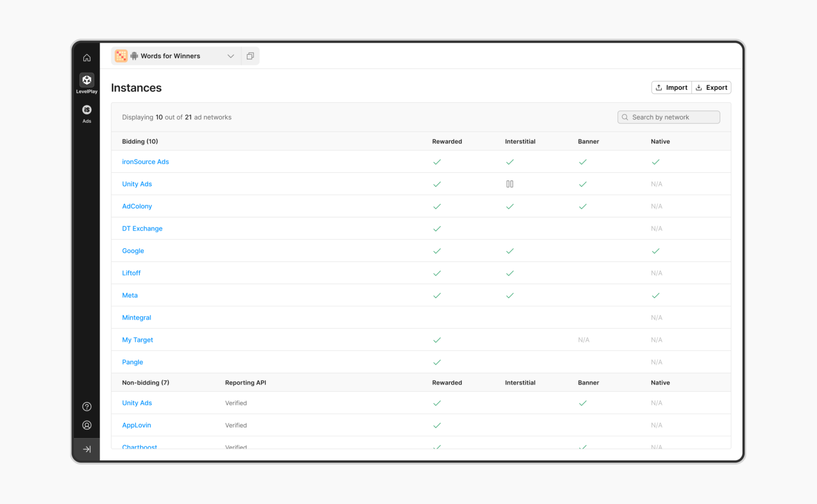Click the Import button
Viewport: 817px width, 504px height.
(x=671, y=87)
